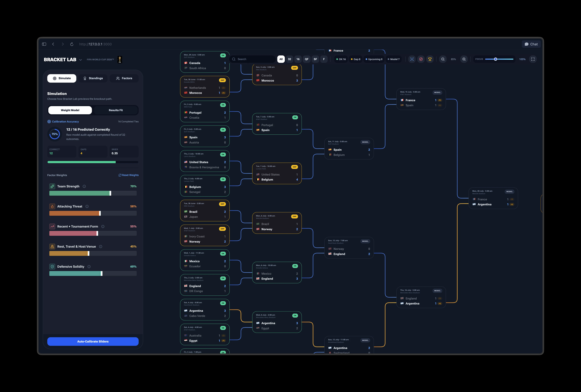Image resolution: width=581 pixels, height=392 pixels.
Task: Show only SF matches
Action: click(x=315, y=59)
